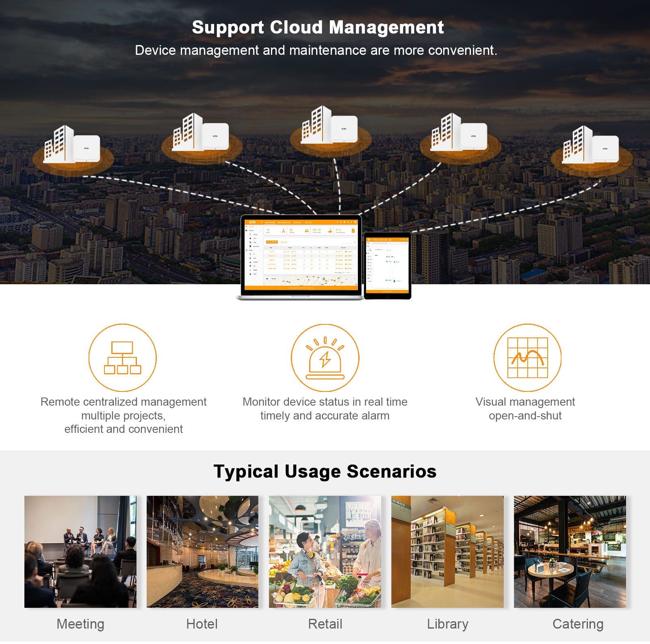This screenshot has height=644, width=650.
Task: Click the alarm siren icon
Action: [325, 358]
